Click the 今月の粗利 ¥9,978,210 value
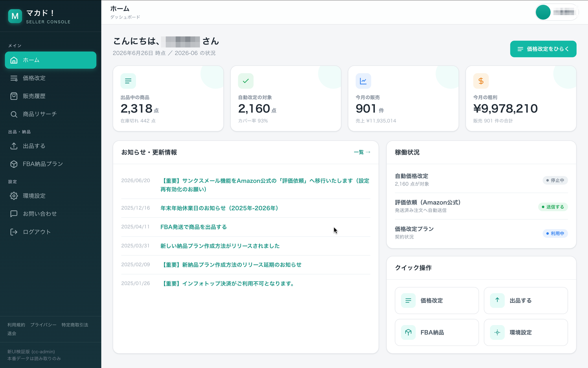 click(x=505, y=109)
